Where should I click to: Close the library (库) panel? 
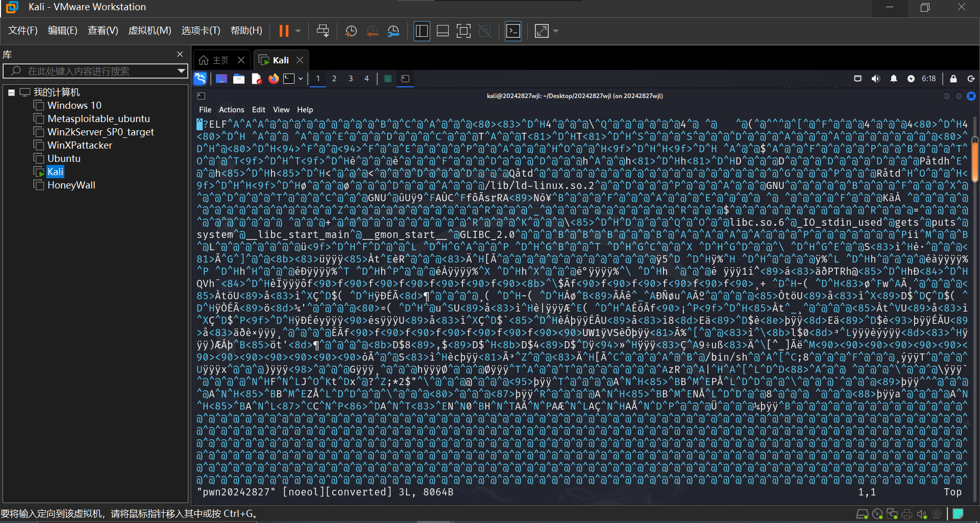point(180,54)
